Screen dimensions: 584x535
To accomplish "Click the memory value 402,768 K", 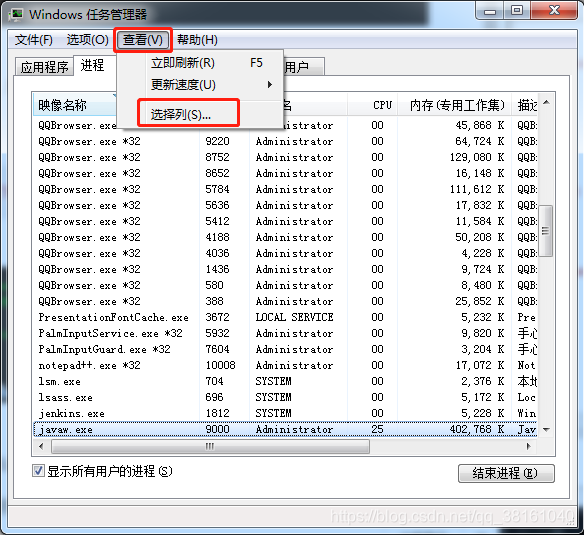I will tap(477, 429).
